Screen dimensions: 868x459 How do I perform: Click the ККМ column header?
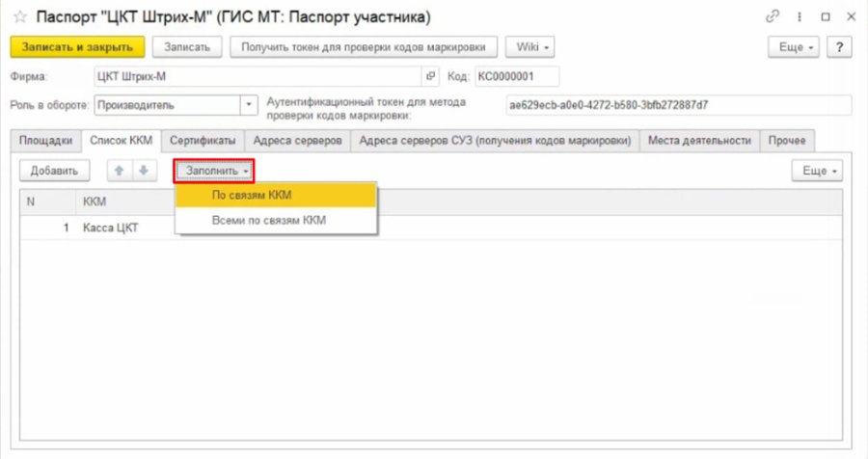pyautogui.click(x=125, y=202)
